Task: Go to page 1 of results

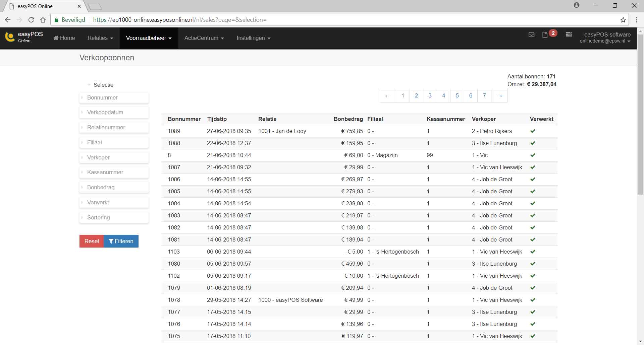Action: click(403, 96)
